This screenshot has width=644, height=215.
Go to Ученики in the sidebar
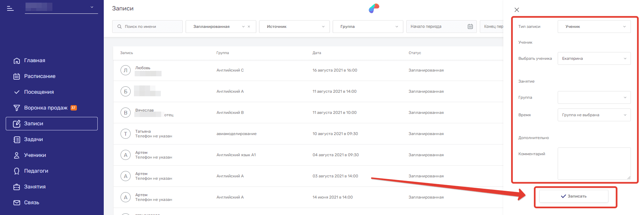[35, 155]
